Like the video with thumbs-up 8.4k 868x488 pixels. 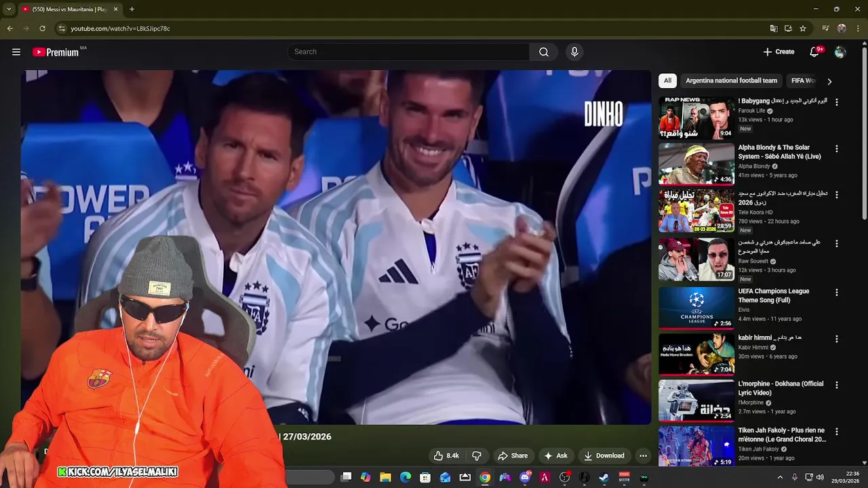(x=446, y=455)
